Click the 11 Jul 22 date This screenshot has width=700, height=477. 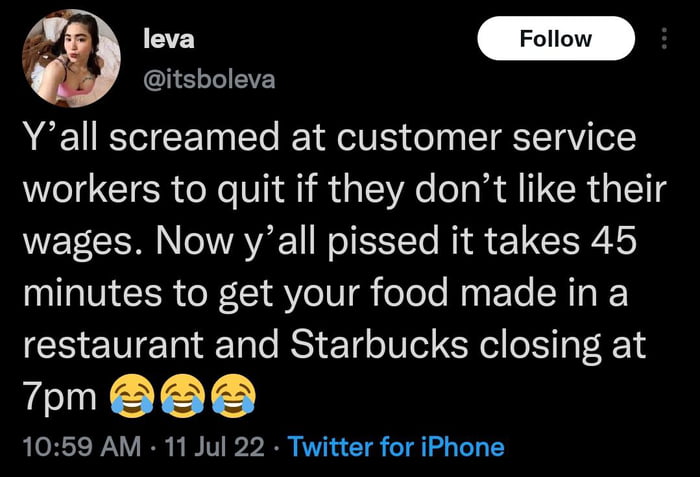coord(216,446)
